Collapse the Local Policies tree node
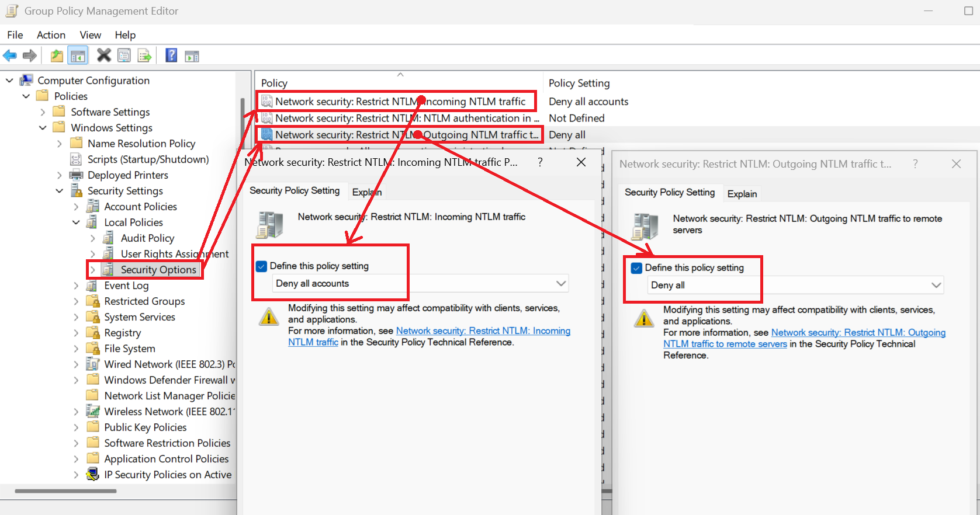The height and width of the screenshot is (515, 980). pyautogui.click(x=76, y=222)
